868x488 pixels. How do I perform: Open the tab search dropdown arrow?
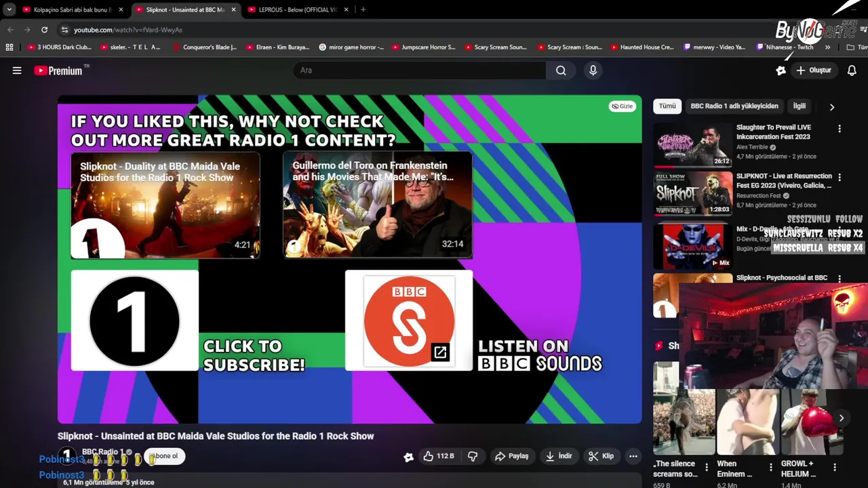click(x=9, y=9)
